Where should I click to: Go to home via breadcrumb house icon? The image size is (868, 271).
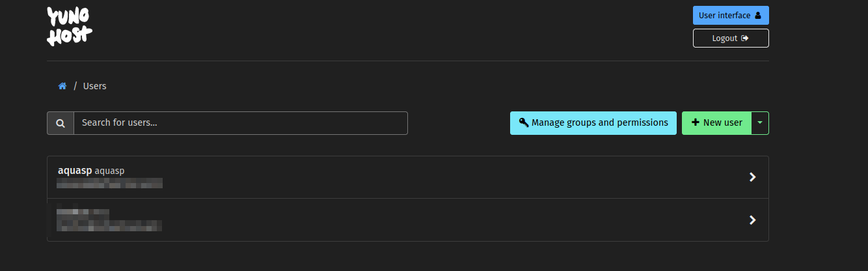click(x=62, y=86)
